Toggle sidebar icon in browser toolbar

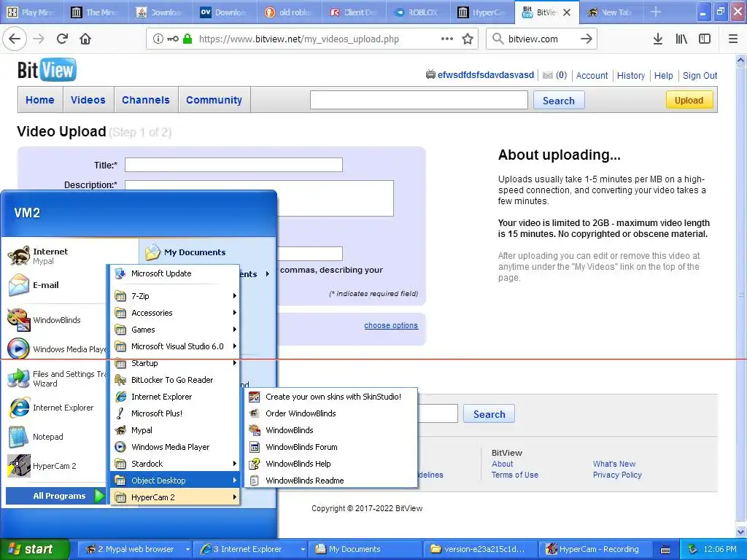click(x=705, y=39)
